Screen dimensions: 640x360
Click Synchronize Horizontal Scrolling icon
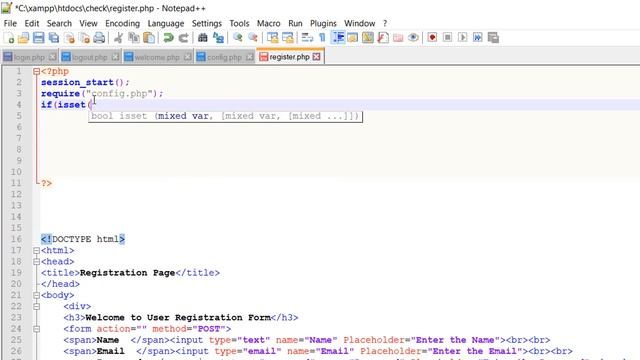(x=288, y=38)
